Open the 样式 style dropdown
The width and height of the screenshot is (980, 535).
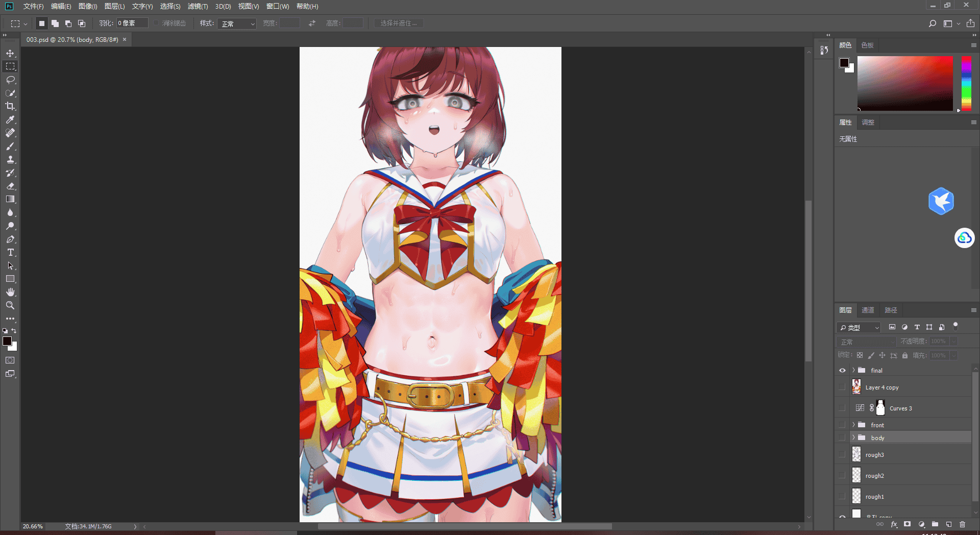click(237, 23)
